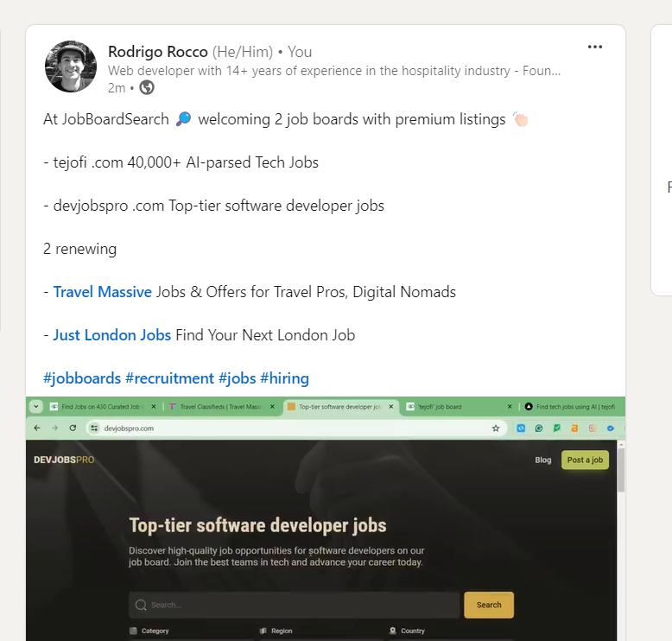Expand the browser tab search dropdown arrow
Screen dimensions: 672x641
pos(36,407)
